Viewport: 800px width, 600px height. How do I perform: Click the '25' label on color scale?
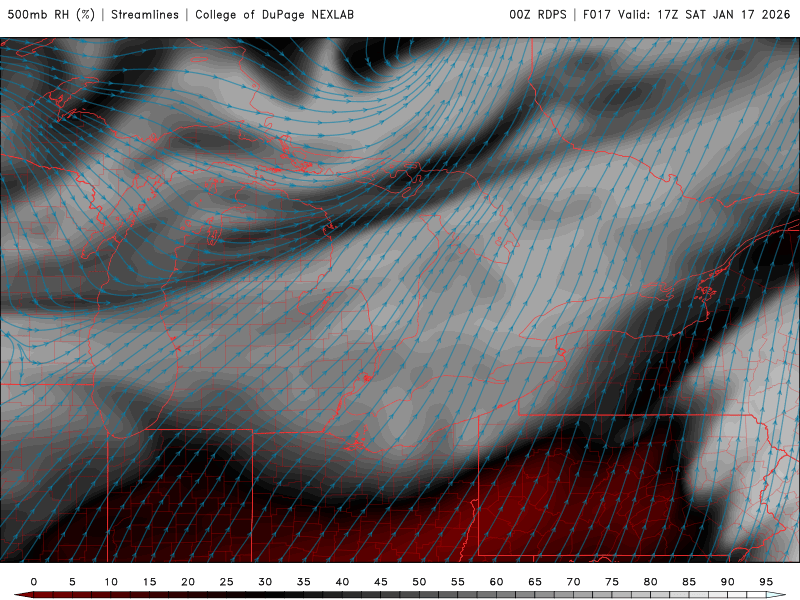point(227,582)
